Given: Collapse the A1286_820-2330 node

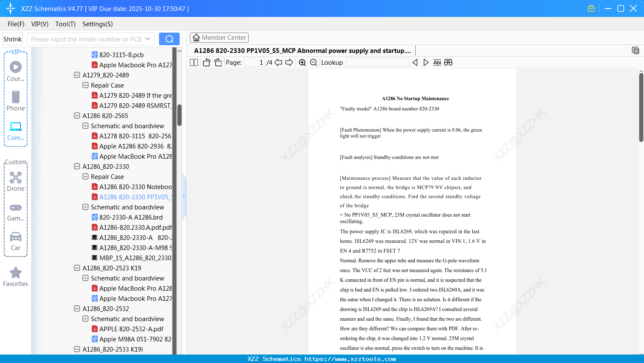Looking at the screenshot, I should pos(77,166).
